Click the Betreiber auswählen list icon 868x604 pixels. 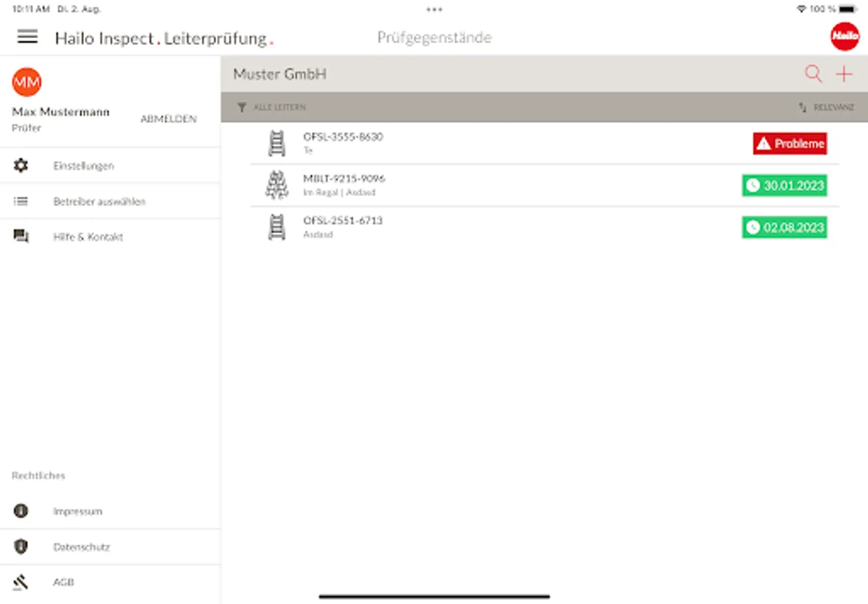point(21,201)
